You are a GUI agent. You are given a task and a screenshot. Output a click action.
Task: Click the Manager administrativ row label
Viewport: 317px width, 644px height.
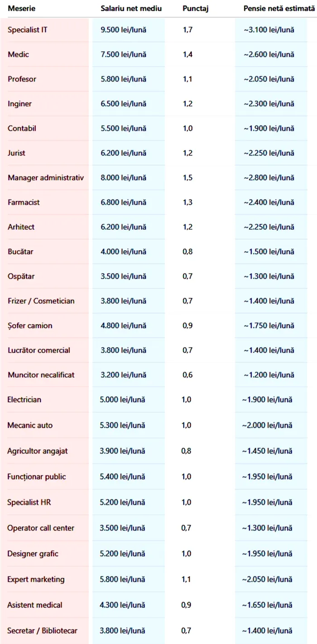point(46,178)
